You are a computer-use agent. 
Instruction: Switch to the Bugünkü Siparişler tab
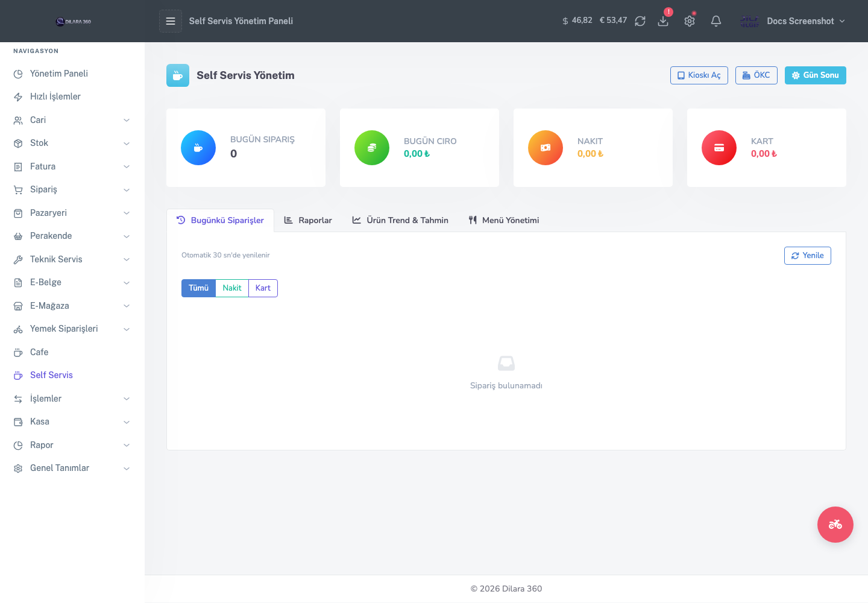coord(220,221)
